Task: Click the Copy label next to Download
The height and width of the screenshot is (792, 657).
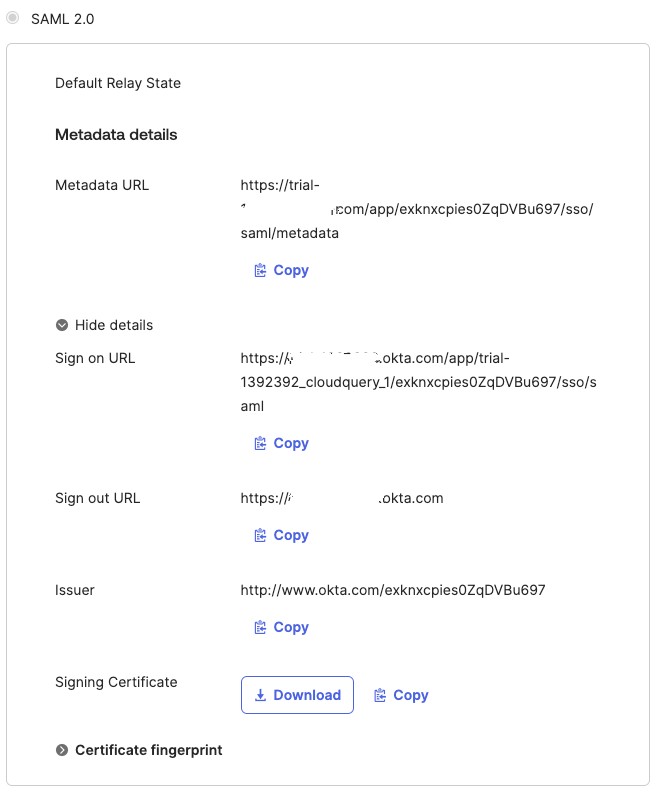Action: [x=411, y=695]
